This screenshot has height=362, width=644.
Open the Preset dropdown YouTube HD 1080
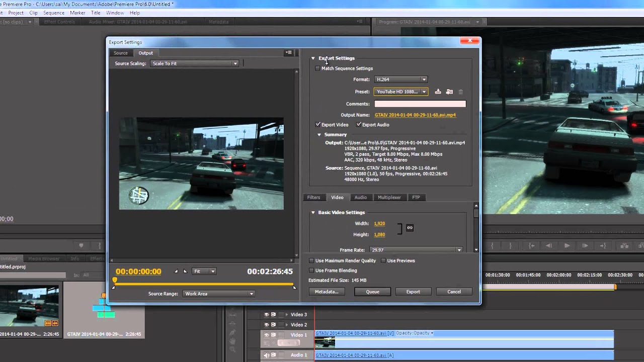tap(401, 92)
